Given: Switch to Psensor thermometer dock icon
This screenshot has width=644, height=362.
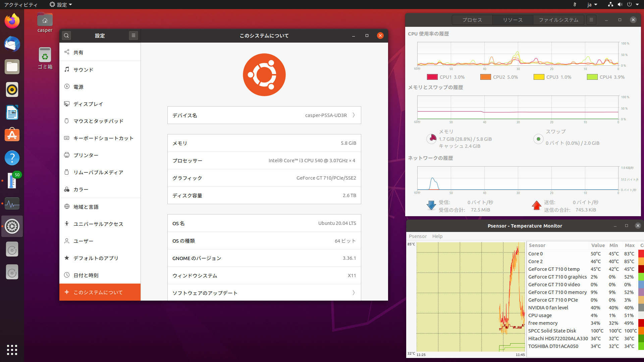Looking at the screenshot, I should pos(12,181).
